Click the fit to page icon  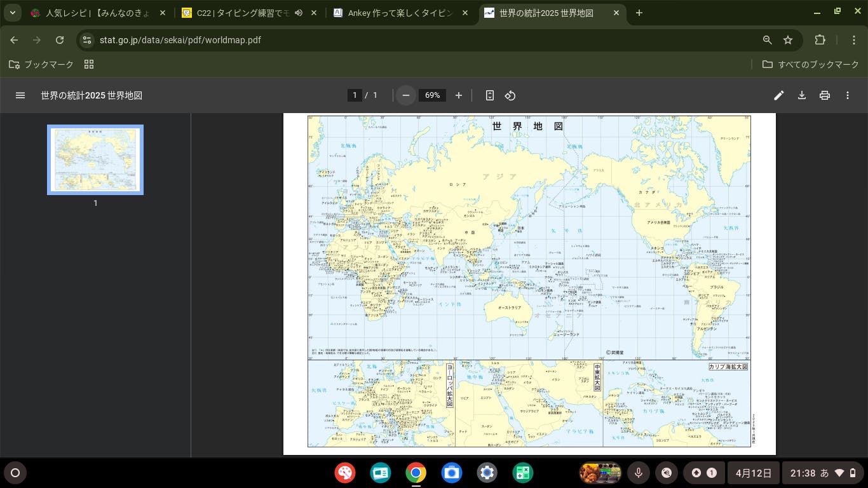coord(489,95)
